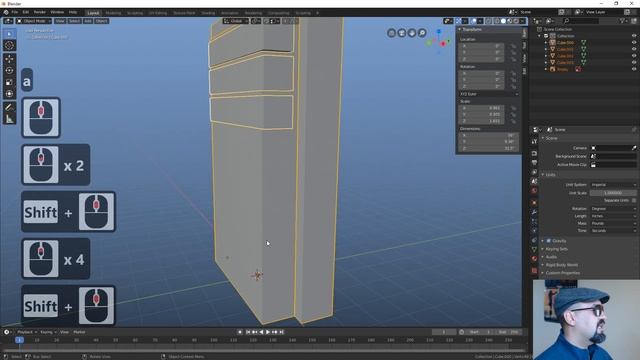
Task: Open the Render menu
Action: [x=40, y=12]
